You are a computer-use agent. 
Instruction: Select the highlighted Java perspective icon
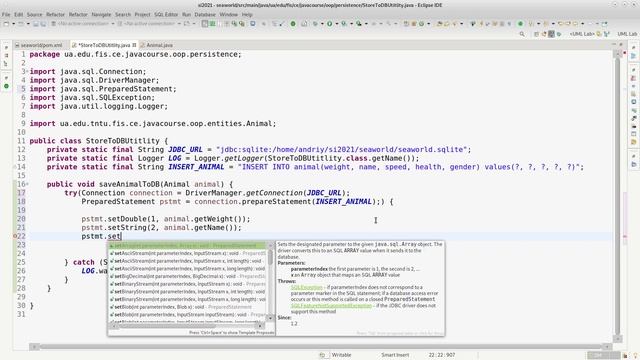(x=551, y=34)
